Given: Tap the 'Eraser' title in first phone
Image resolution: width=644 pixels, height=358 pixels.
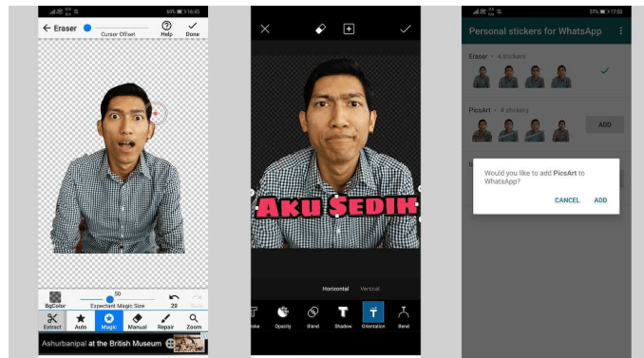Looking at the screenshot, I should tap(65, 28).
